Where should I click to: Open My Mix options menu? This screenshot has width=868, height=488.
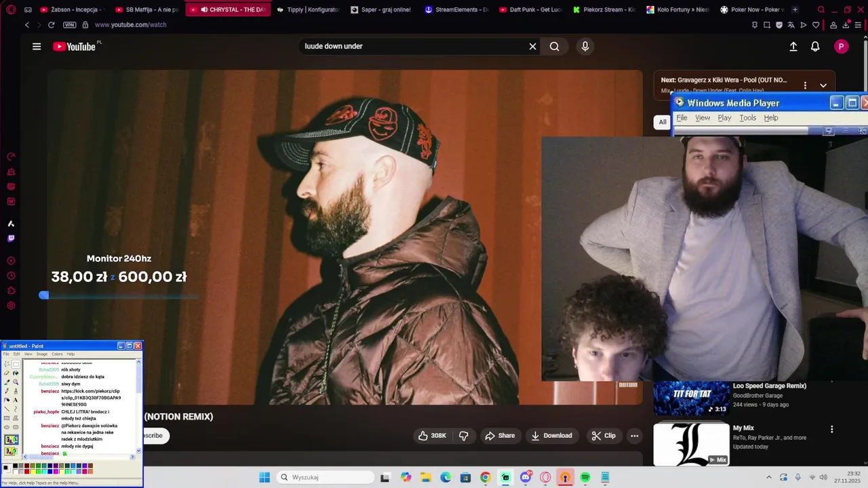coord(832,429)
